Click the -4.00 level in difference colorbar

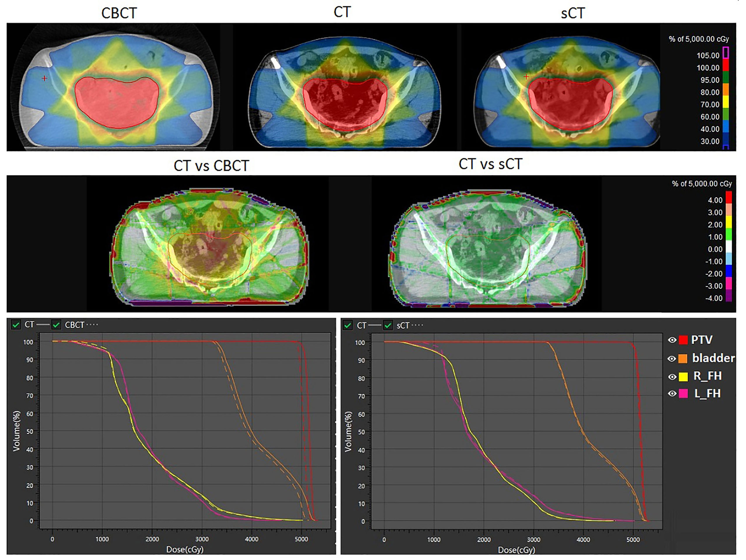click(x=714, y=299)
